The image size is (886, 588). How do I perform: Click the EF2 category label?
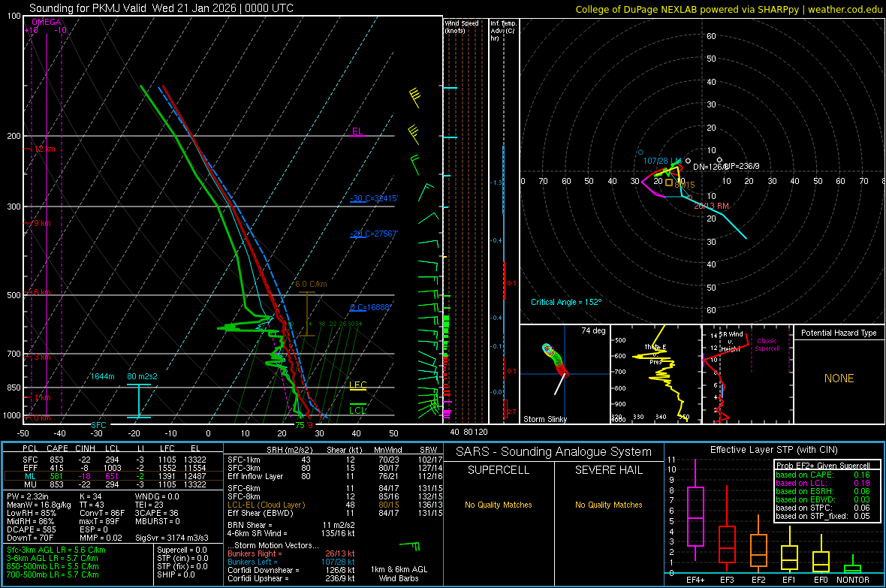(758, 580)
